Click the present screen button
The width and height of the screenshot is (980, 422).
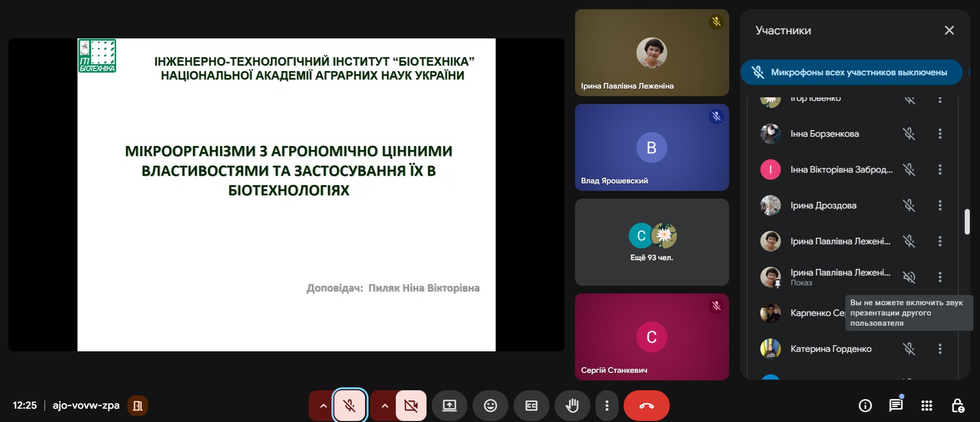click(x=449, y=406)
